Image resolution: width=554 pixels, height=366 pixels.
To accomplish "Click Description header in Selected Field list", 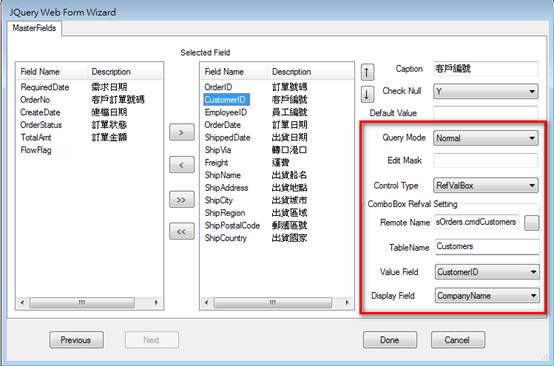I will (x=310, y=72).
